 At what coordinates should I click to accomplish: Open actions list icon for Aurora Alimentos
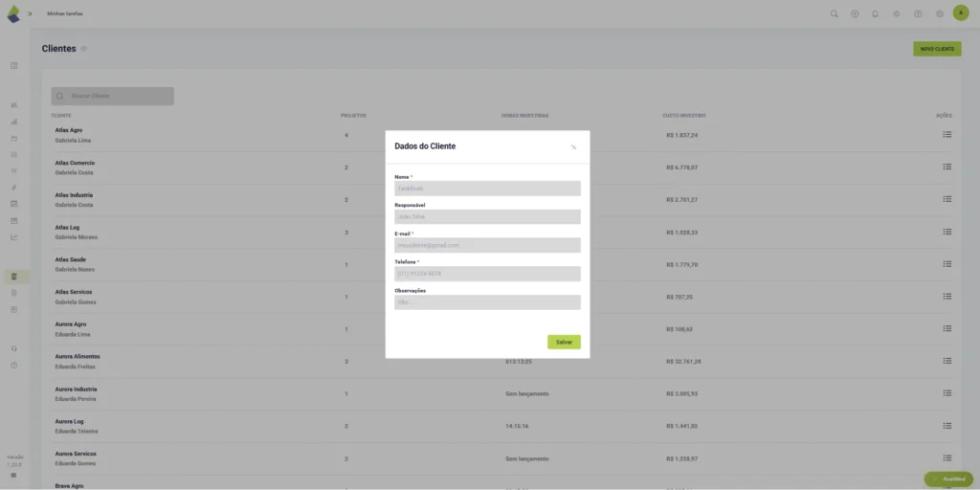click(x=947, y=361)
